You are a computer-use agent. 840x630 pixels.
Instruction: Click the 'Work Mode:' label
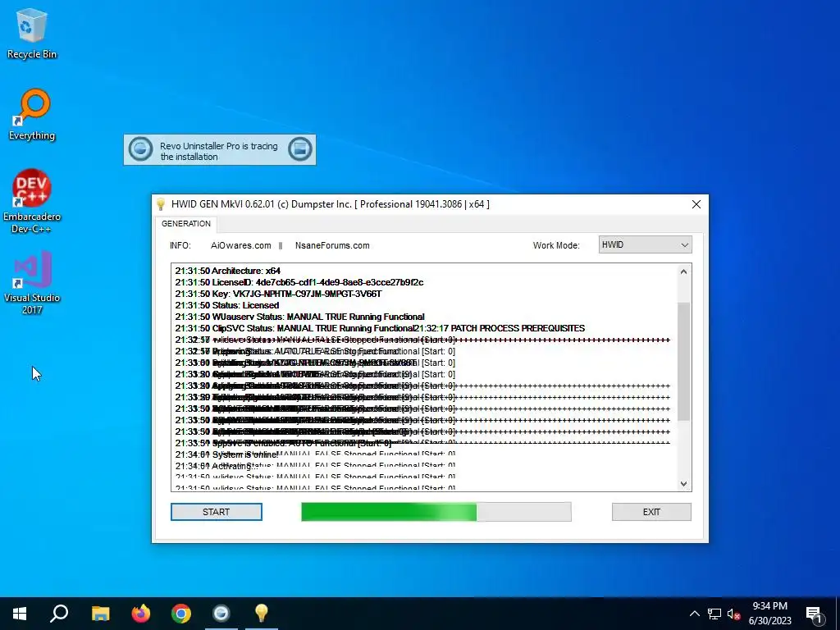click(x=556, y=245)
